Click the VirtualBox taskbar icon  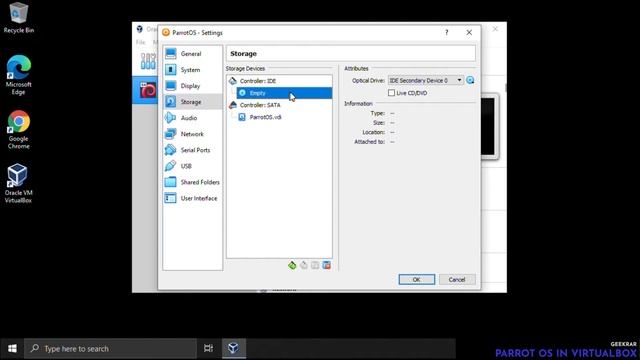pyautogui.click(x=233, y=348)
